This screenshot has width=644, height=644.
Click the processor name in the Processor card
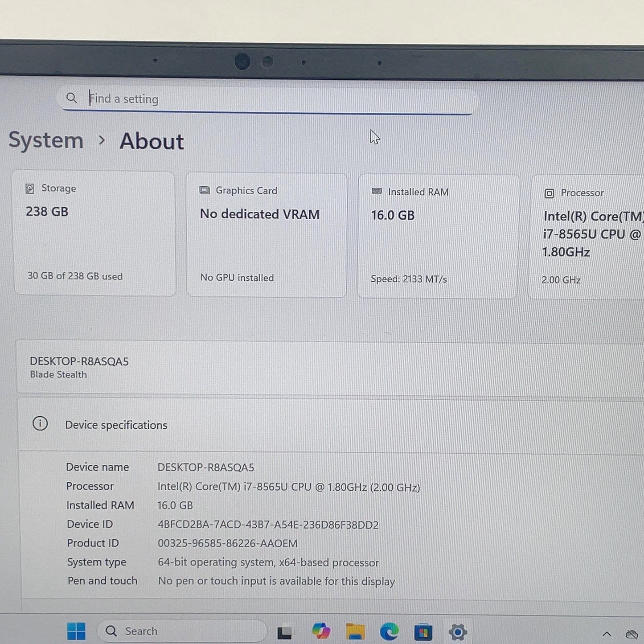point(593,234)
